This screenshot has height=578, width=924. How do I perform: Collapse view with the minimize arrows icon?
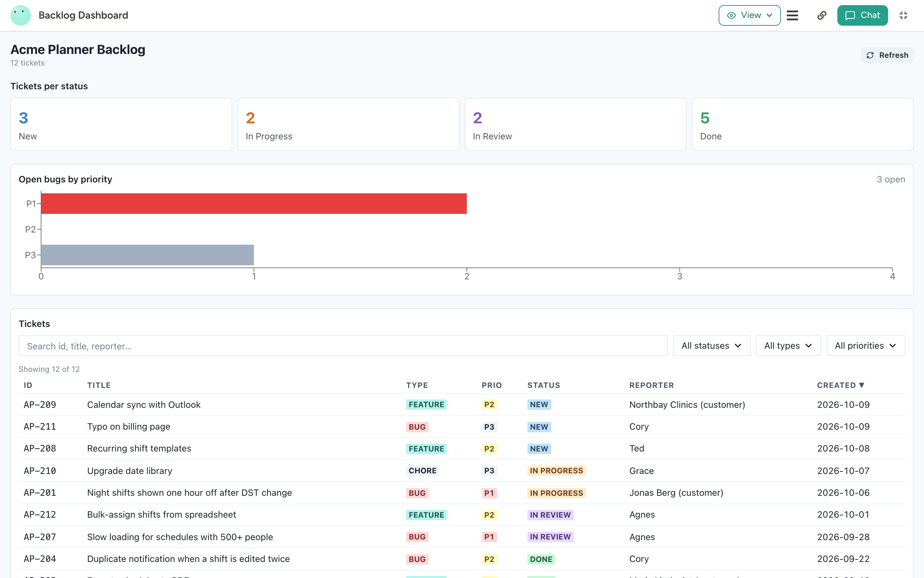click(903, 15)
